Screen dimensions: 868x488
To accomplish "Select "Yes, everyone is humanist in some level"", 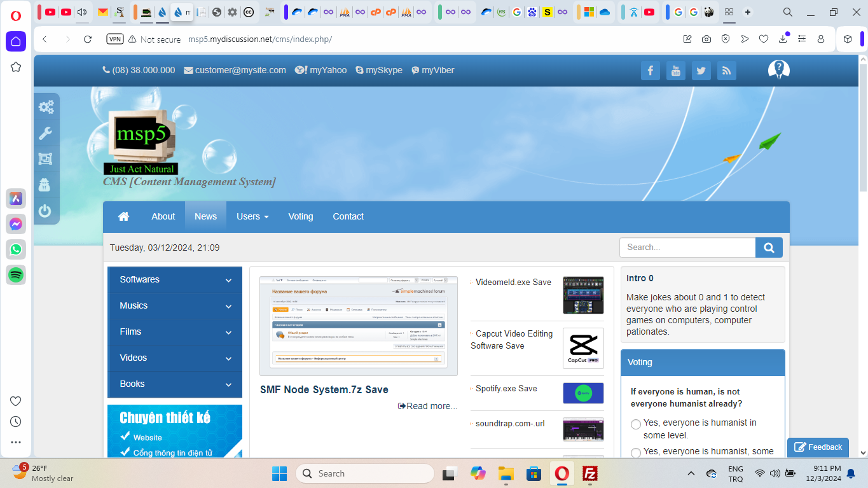I will (635, 424).
